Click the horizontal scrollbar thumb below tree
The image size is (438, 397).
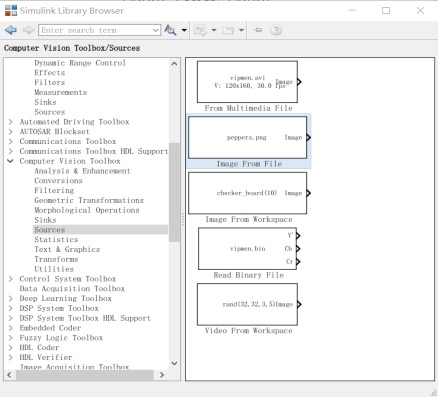pyautogui.click(x=85, y=375)
